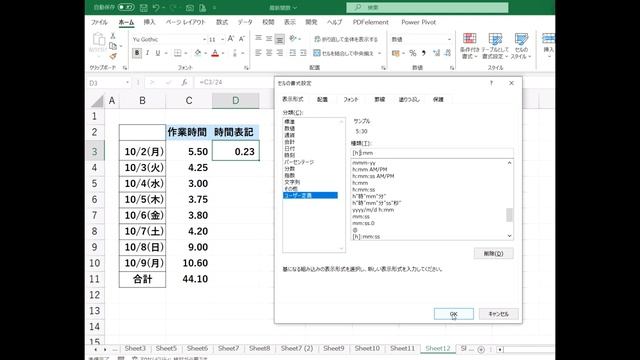The width and height of the screenshot is (640, 360).
Task: Switch to the 数式 ribbon tab
Action: [x=222, y=22]
